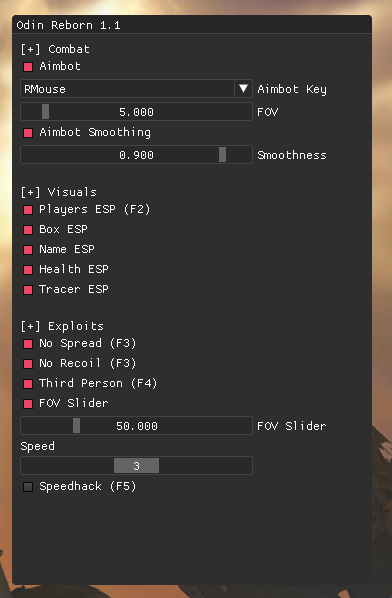Image resolution: width=392 pixels, height=598 pixels.
Task: Open the Aimbot Key dropdown arrow
Action: click(x=243, y=89)
